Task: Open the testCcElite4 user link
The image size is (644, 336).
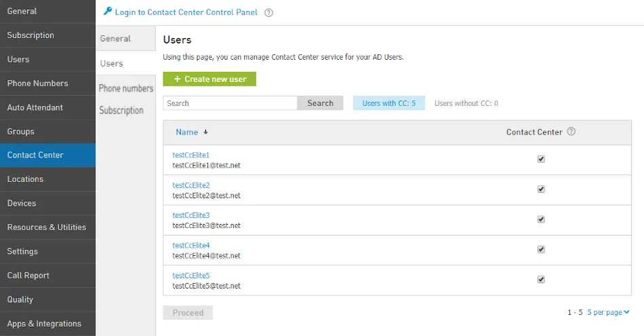Action: 191,245
